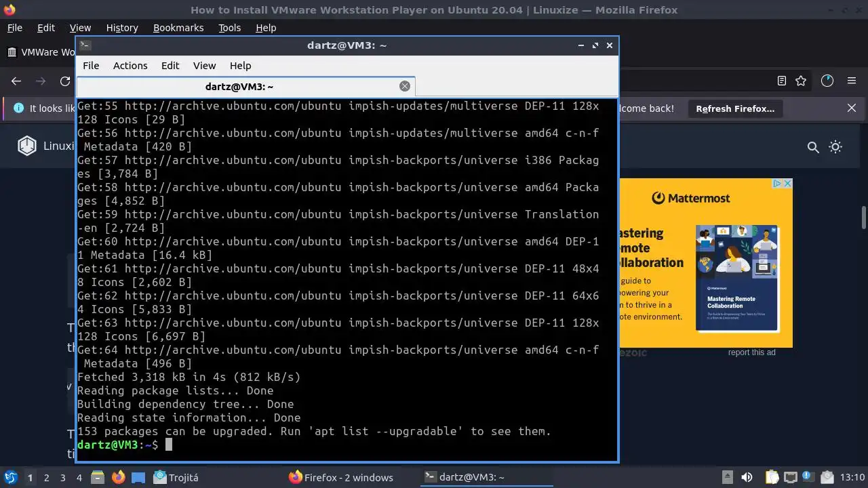Switch to Firefox - 2 windows task
868x488 pixels.
point(341,477)
